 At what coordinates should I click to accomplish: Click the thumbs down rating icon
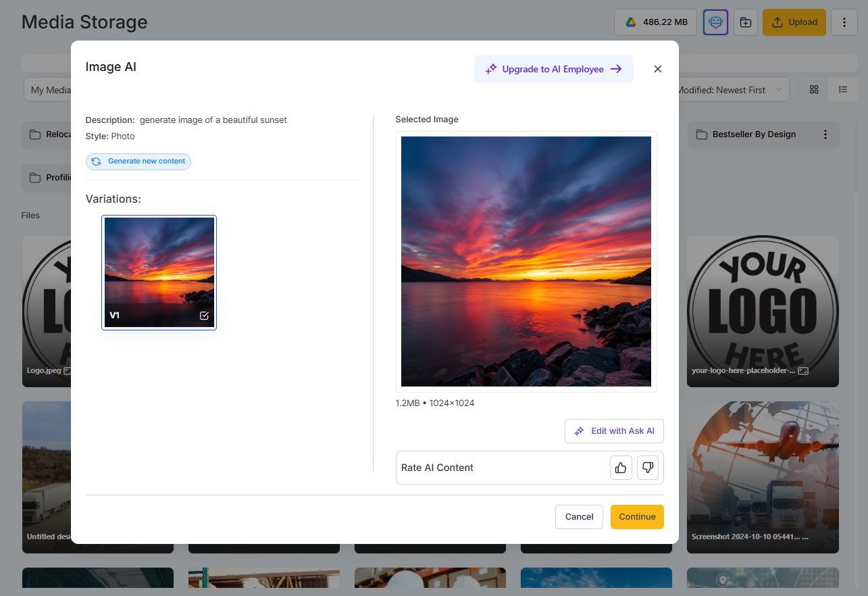coord(648,468)
